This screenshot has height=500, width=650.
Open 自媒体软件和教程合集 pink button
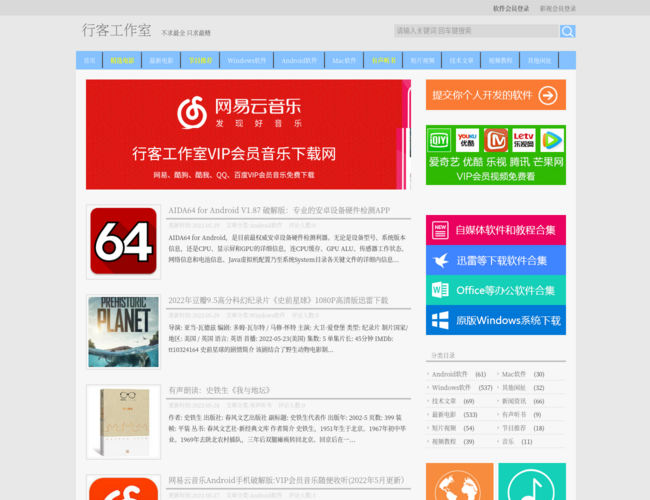coord(496,230)
